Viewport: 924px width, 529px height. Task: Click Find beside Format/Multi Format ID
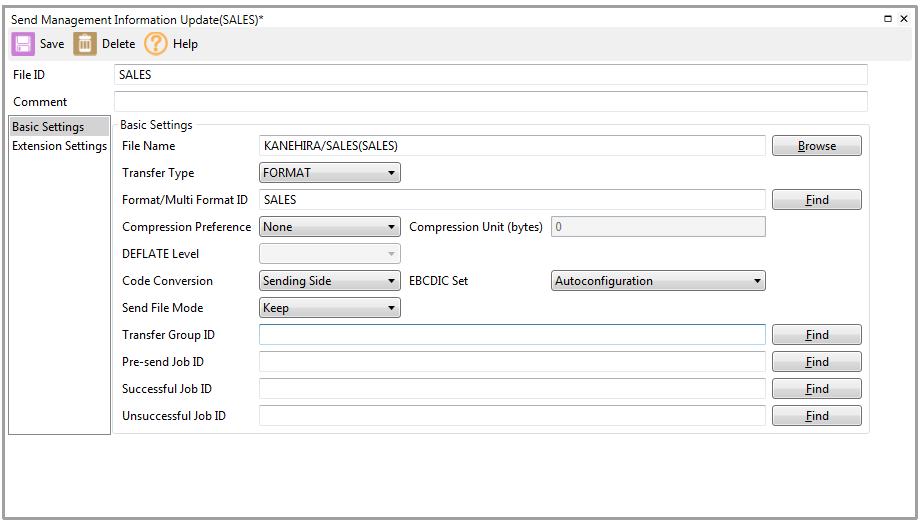coord(816,200)
